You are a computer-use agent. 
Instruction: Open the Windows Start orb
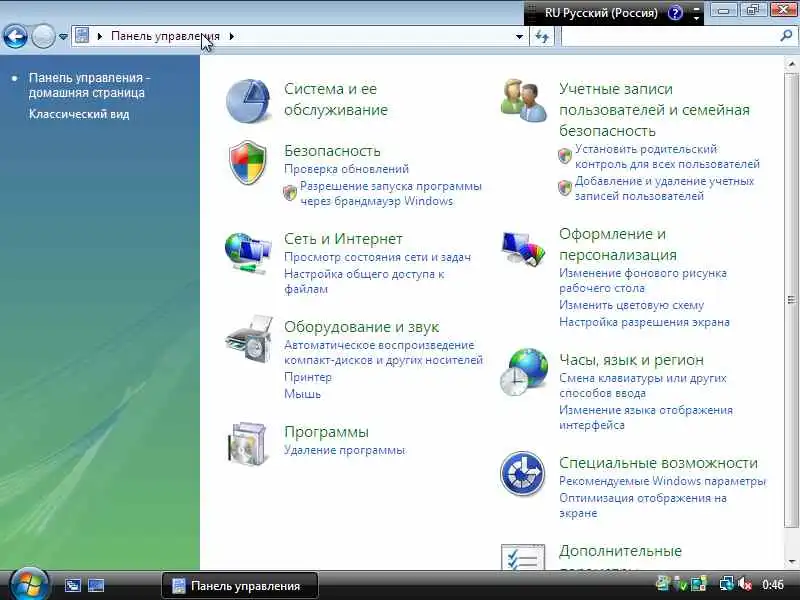(x=29, y=585)
